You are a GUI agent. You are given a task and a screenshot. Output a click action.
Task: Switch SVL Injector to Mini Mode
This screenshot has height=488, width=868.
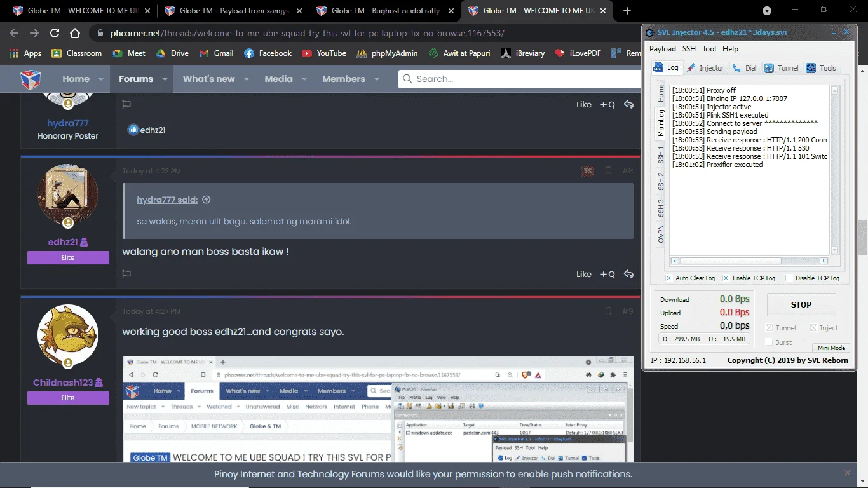[831, 348]
